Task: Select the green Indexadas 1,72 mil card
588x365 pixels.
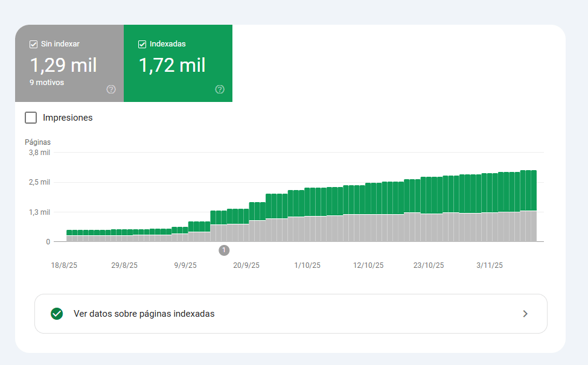Action: coord(178,63)
